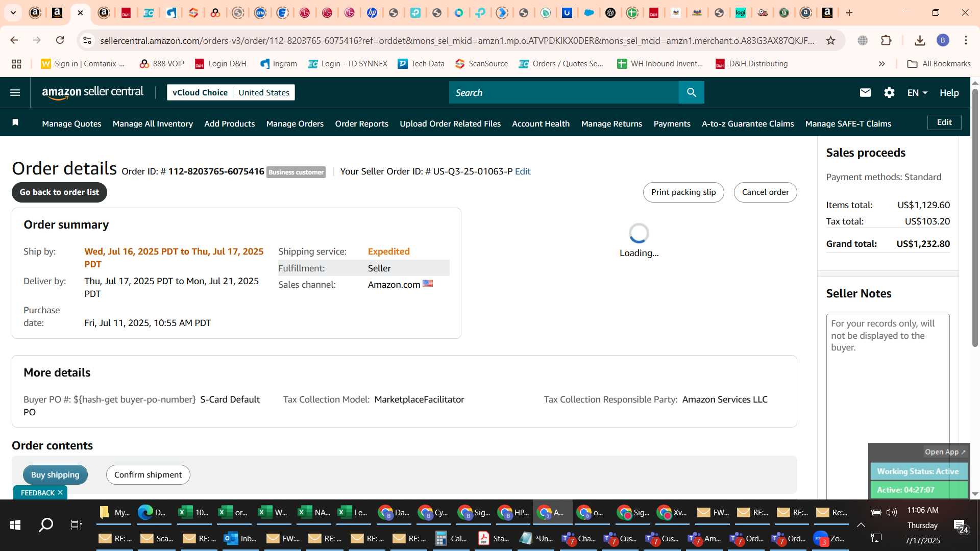
Task: Click the Edit button for the nav menu bar
Action: pyautogui.click(x=944, y=122)
